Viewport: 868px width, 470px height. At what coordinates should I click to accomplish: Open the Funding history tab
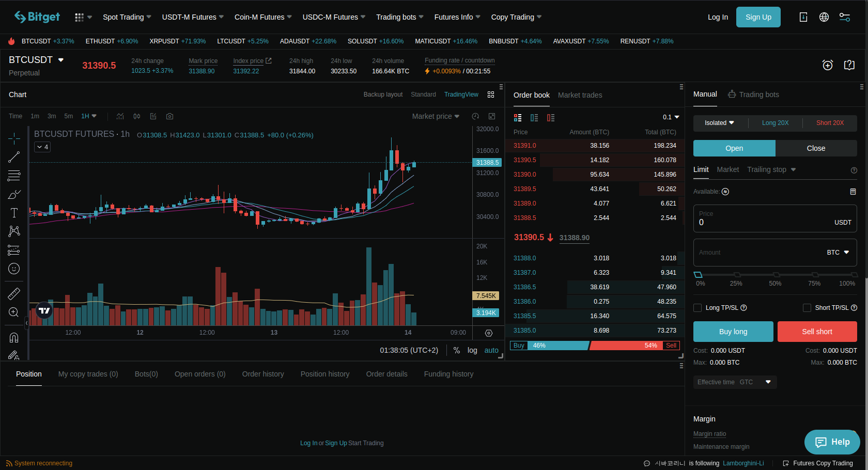click(448, 374)
